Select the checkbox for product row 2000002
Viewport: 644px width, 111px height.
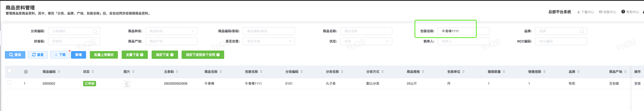[9, 83]
